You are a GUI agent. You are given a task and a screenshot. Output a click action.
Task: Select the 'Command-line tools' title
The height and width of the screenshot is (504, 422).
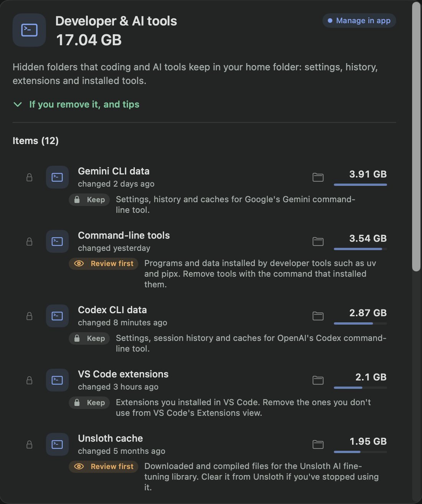tap(124, 235)
